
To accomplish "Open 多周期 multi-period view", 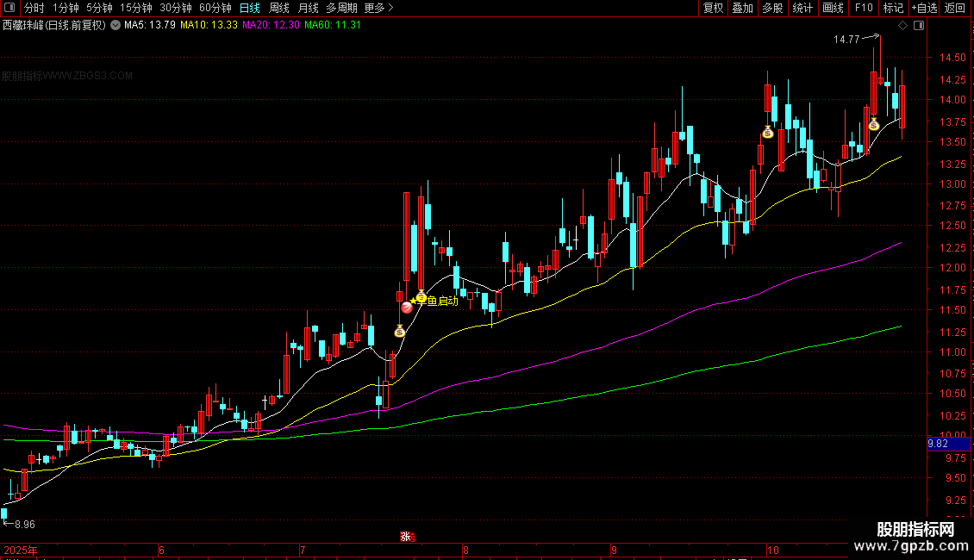I will point(341,8).
